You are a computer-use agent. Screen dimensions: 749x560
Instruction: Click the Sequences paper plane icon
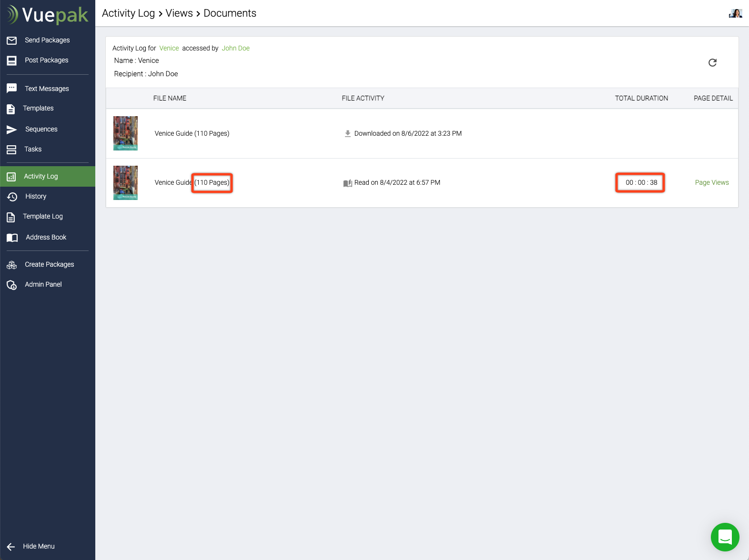pyautogui.click(x=12, y=130)
